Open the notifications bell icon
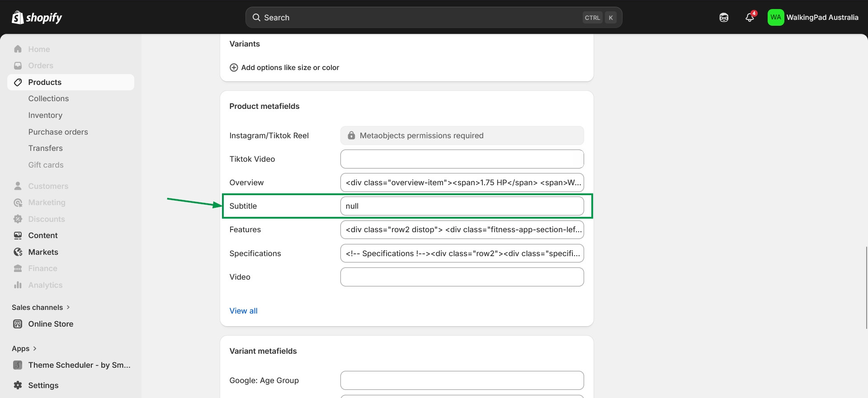Screen dimensions: 868x398 coord(750,18)
